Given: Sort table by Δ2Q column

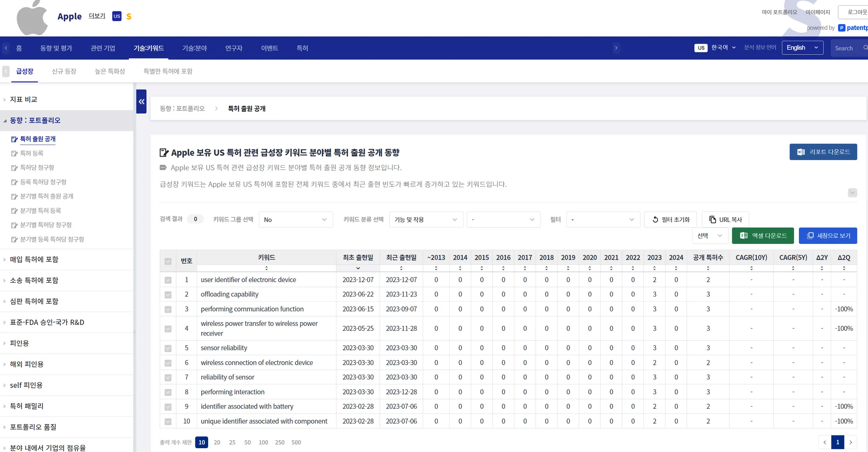Looking at the screenshot, I should (844, 268).
